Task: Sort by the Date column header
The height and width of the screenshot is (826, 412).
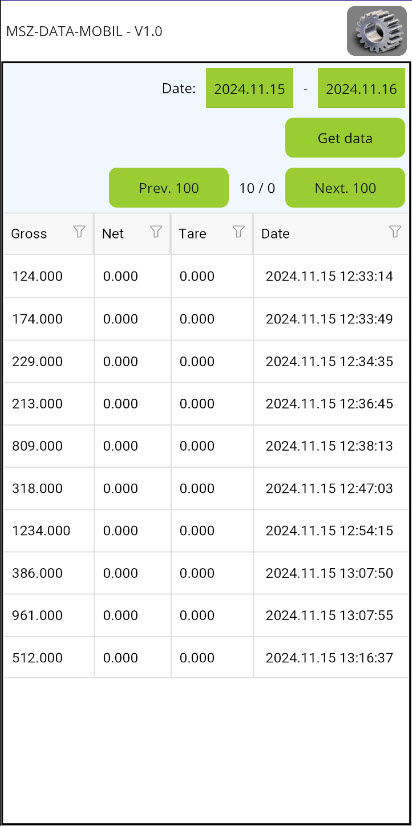Action: coord(275,233)
